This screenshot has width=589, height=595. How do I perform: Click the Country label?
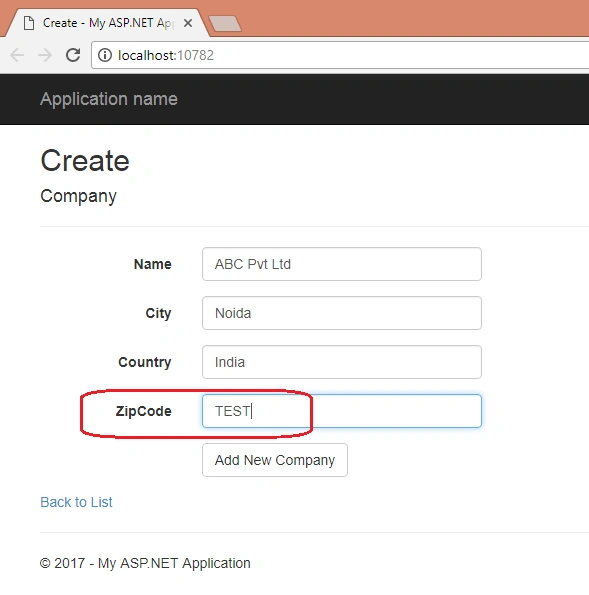[145, 362]
